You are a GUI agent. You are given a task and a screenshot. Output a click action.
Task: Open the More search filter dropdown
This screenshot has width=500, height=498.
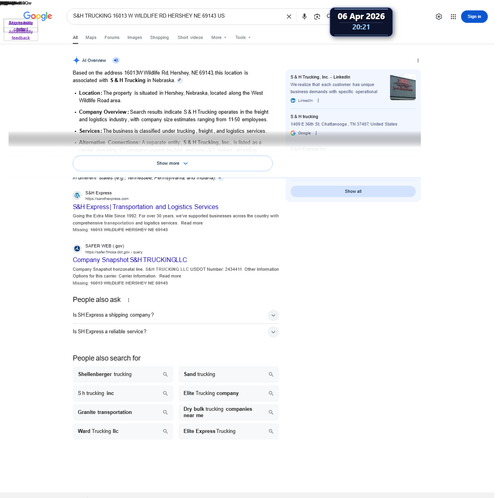coord(219,37)
